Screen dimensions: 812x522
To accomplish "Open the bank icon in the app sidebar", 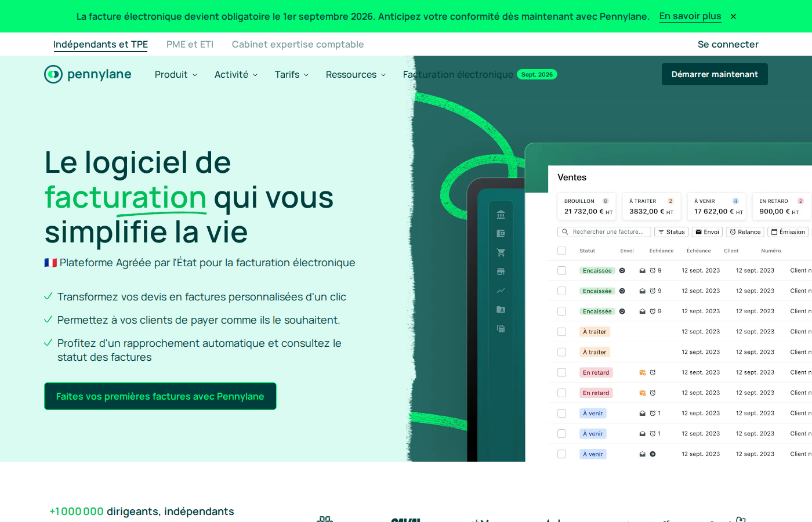I will coord(501,215).
